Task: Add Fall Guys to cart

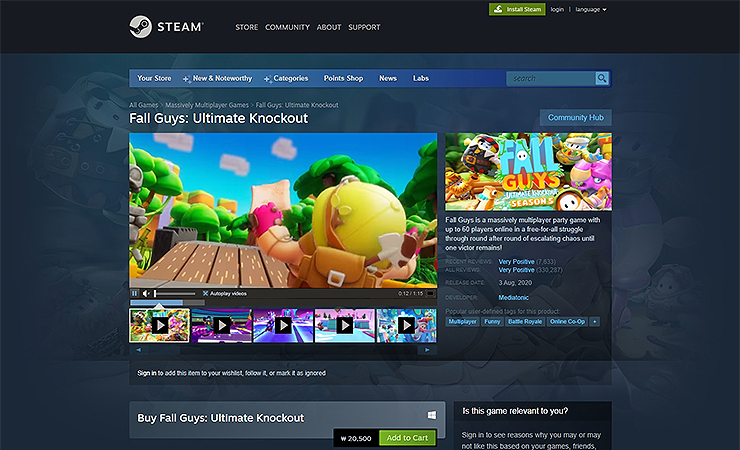Action: 407,438
